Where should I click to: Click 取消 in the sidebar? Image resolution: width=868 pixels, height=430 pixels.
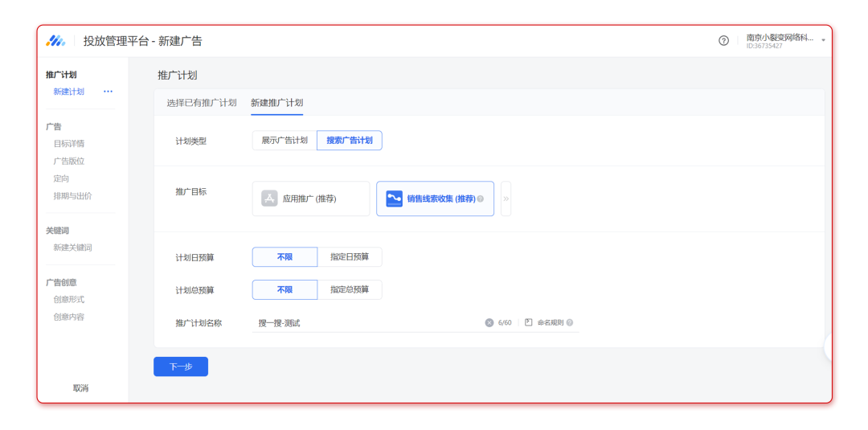(81, 388)
